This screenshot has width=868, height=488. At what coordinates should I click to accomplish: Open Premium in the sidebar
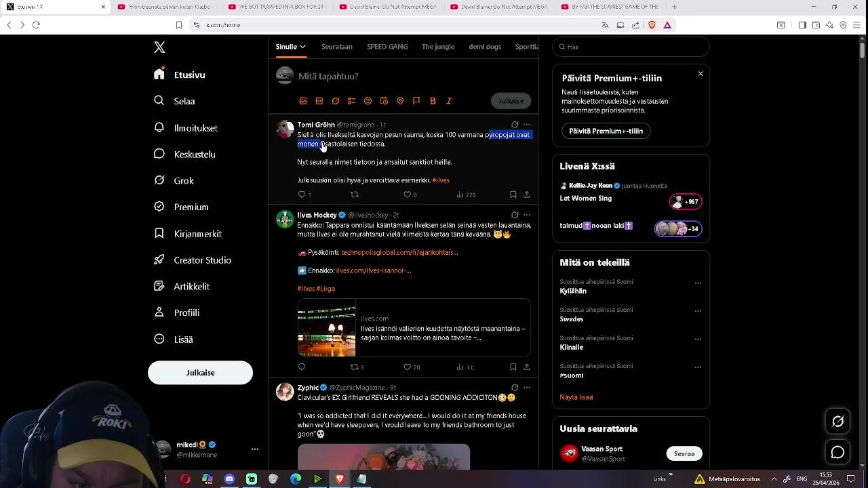[181, 207]
